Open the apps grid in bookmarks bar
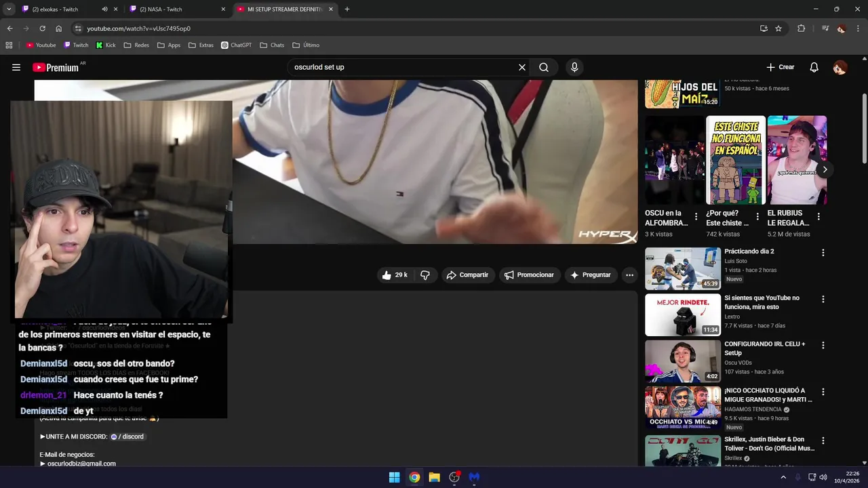Image resolution: width=868 pixels, height=488 pixels. click(x=9, y=45)
